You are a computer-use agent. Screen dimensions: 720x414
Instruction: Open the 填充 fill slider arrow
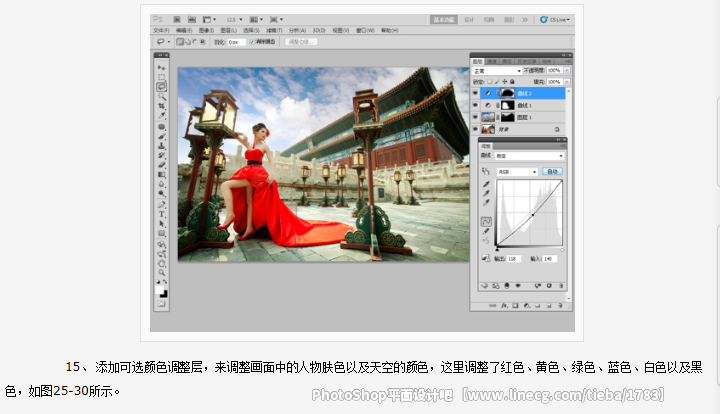coord(567,82)
